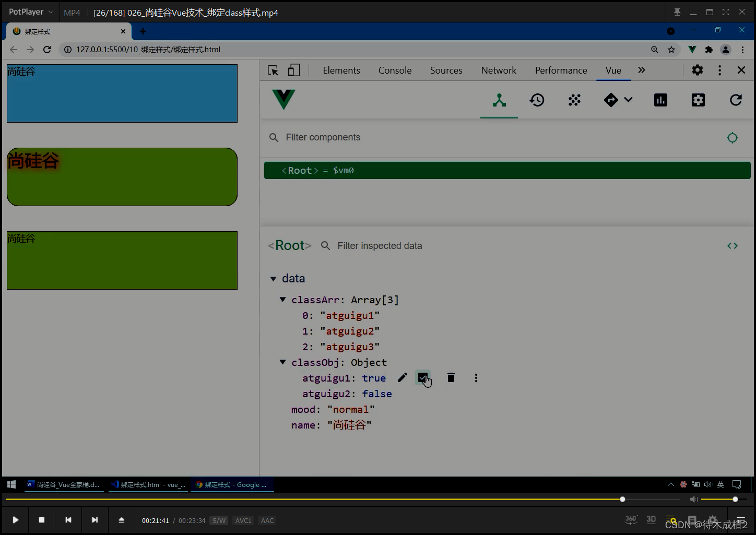Toggle PotPlayer fullscreen mode
The width and height of the screenshot is (756, 535).
tap(726, 12)
